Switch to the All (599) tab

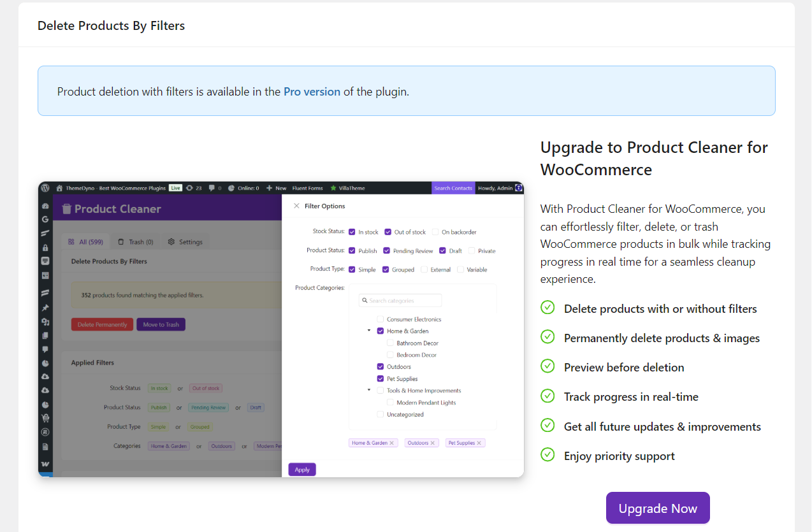[85, 242]
